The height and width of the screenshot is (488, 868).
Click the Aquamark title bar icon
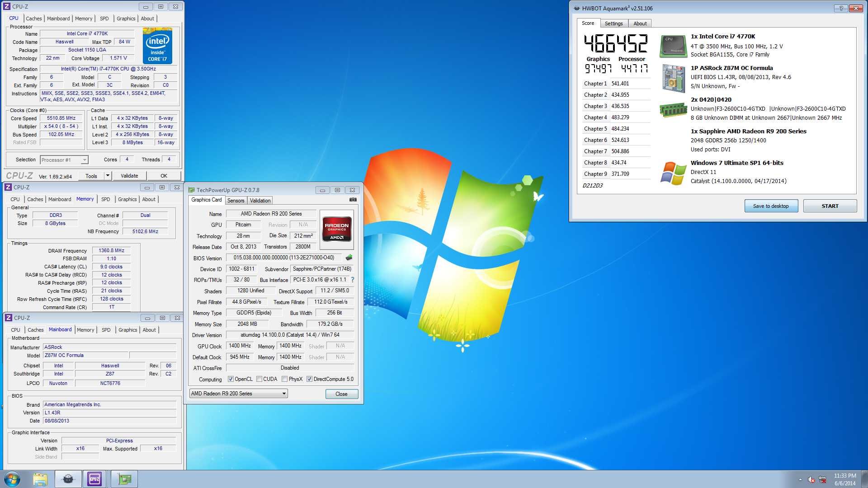pos(576,8)
